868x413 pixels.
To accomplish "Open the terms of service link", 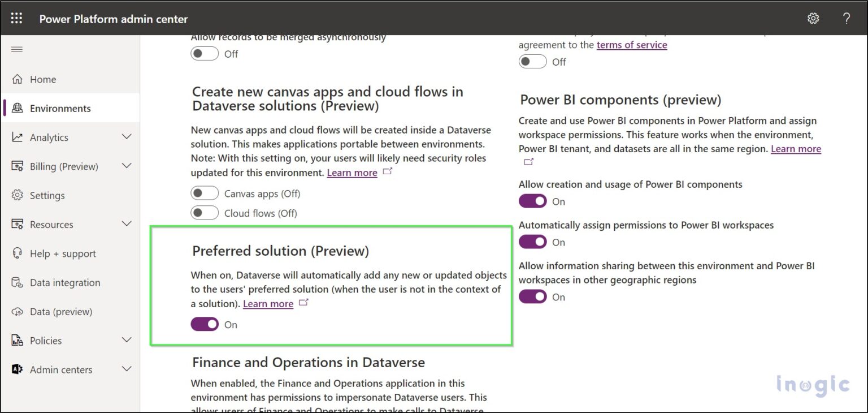I will point(632,45).
